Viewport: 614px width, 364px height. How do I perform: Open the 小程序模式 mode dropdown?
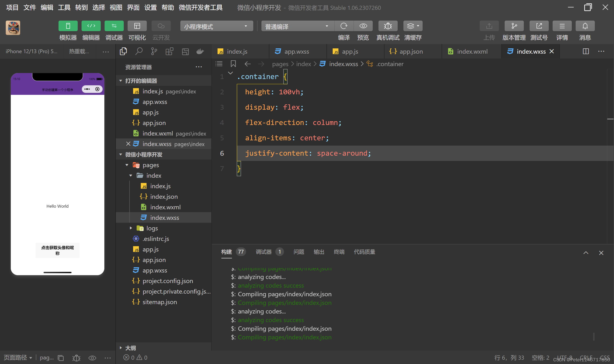tap(216, 26)
